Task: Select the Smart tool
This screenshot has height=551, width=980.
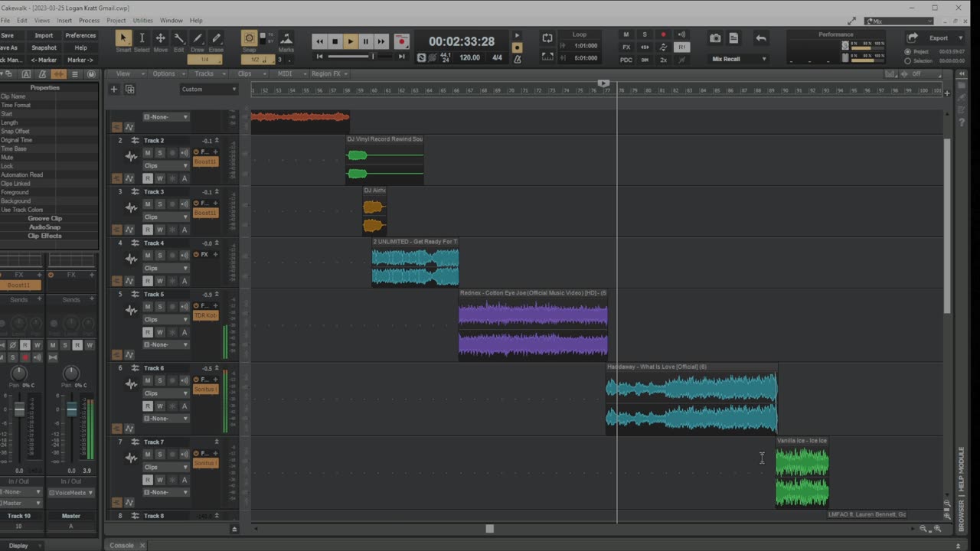Action: pos(123,38)
